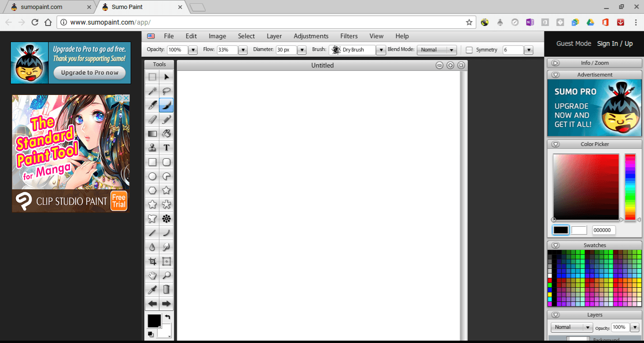Viewport: 644px width, 343px height.
Task: Open the Flow dropdown arrow
Action: point(243,50)
